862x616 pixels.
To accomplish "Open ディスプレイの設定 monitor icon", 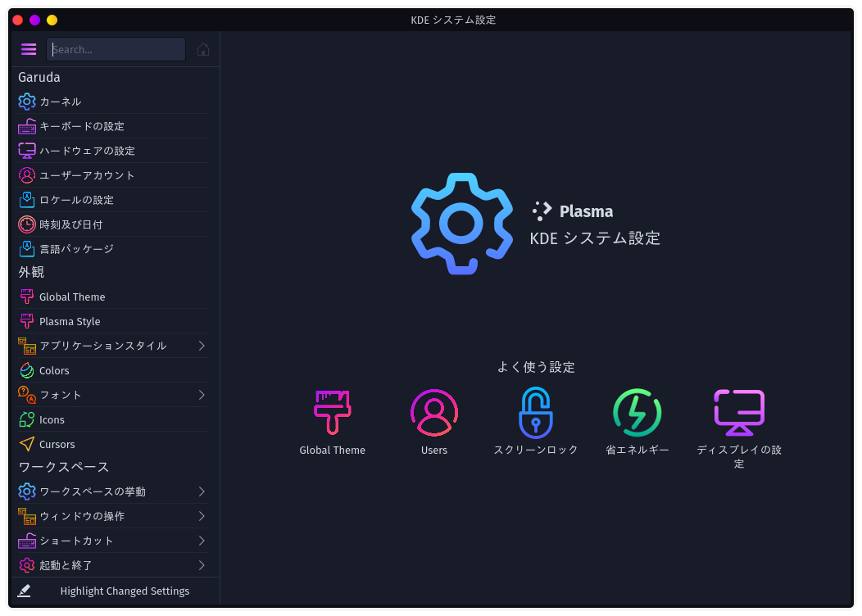I will [x=738, y=413].
